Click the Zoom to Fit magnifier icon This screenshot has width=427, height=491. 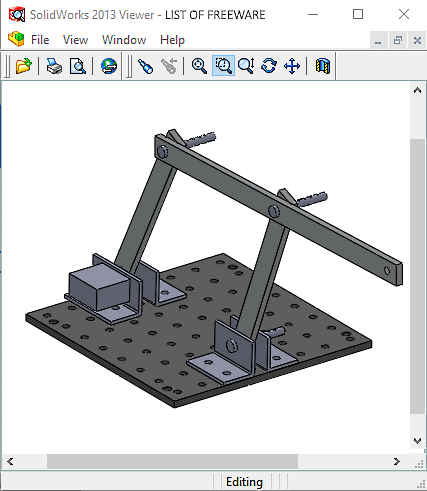coord(199,66)
